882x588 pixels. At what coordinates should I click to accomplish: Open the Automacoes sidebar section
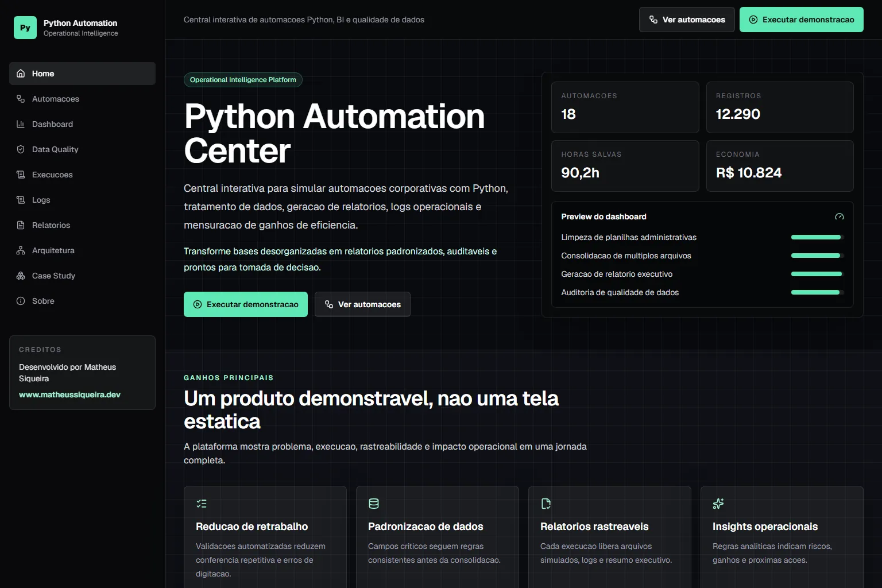point(82,99)
